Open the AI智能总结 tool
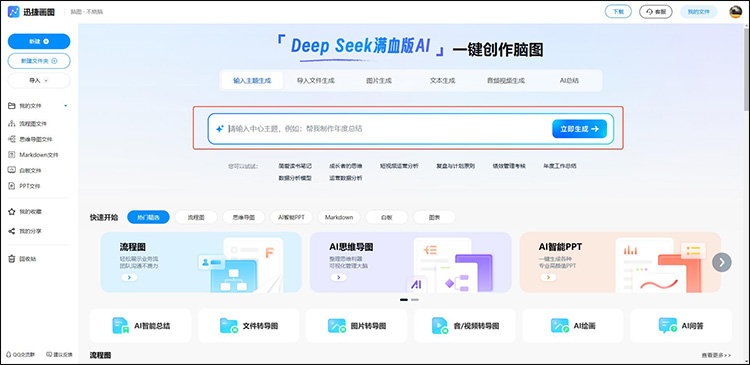Viewport: 750px width, 365px height. [141, 326]
